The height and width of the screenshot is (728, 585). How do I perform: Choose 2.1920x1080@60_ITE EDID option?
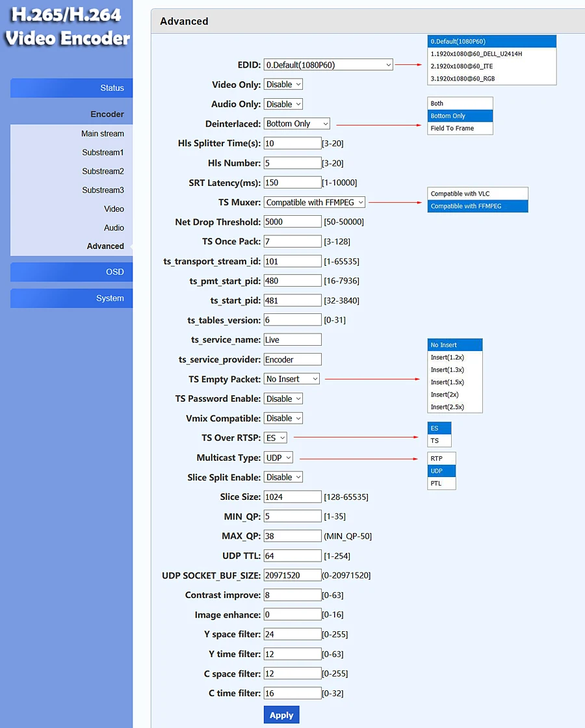(491, 66)
